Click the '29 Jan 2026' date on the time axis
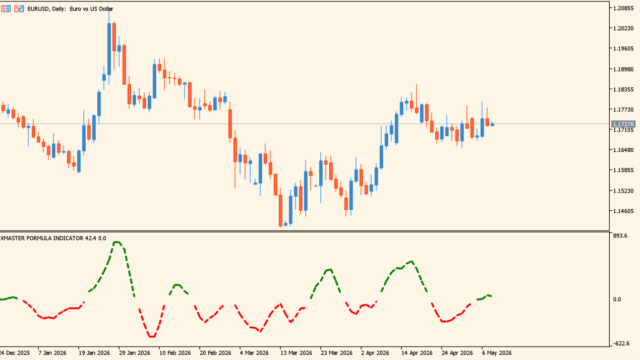Viewport: 640px width, 360px height. tap(134, 353)
